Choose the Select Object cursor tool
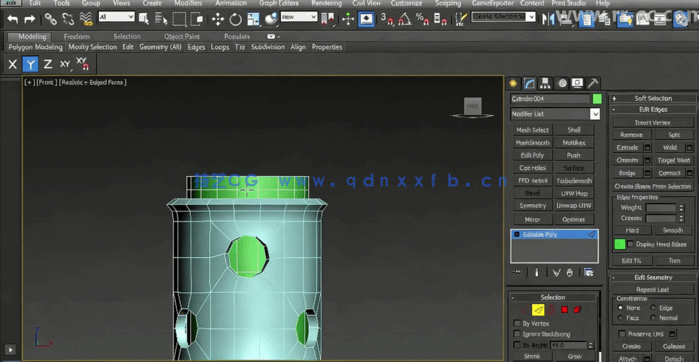This screenshot has width=699, height=362. point(144,19)
